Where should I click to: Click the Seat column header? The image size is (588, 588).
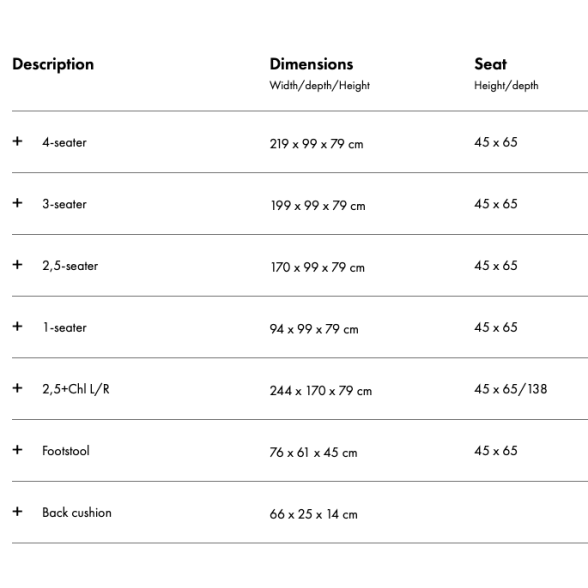[490, 64]
